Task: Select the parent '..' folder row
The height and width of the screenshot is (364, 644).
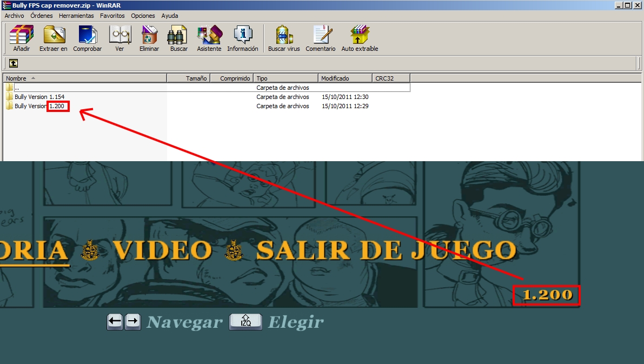Action: (207, 88)
